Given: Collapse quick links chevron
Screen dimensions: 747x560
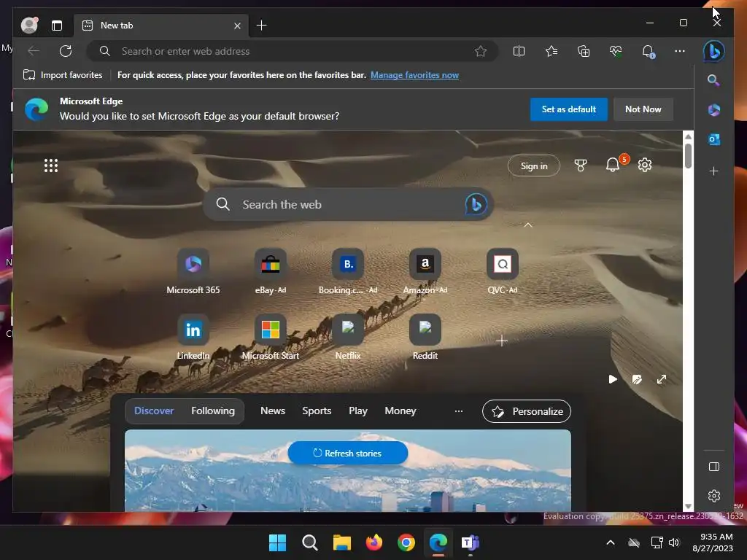Looking at the screenshot, I should [528, 225].
